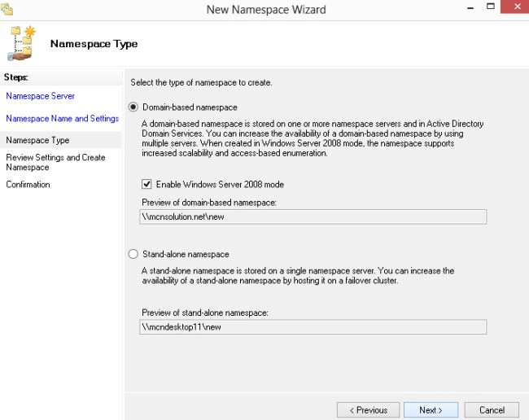Click the 'Steps:' sidebar heading
The image size is (529, 420).
tap(15, 77)
